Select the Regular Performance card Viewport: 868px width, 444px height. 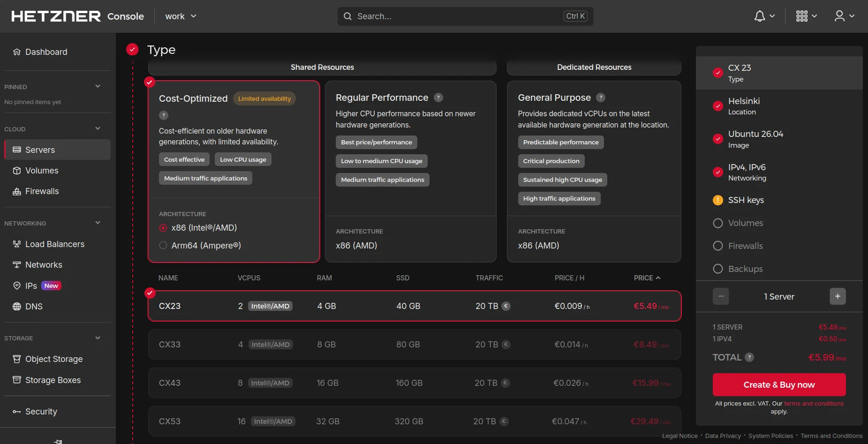coord(411,172)
